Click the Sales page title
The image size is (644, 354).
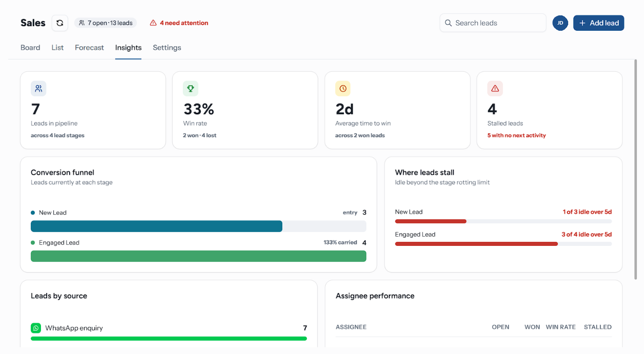[33, 23]
